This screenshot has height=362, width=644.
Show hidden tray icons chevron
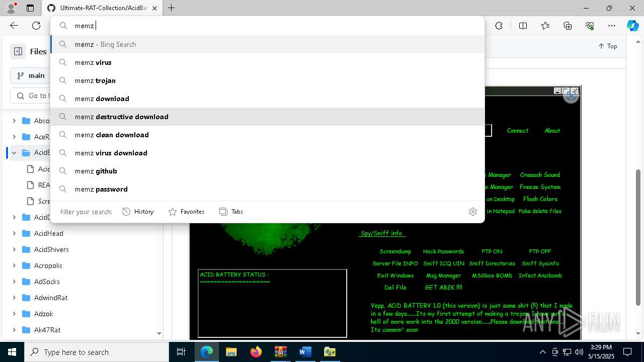point(542,352)
